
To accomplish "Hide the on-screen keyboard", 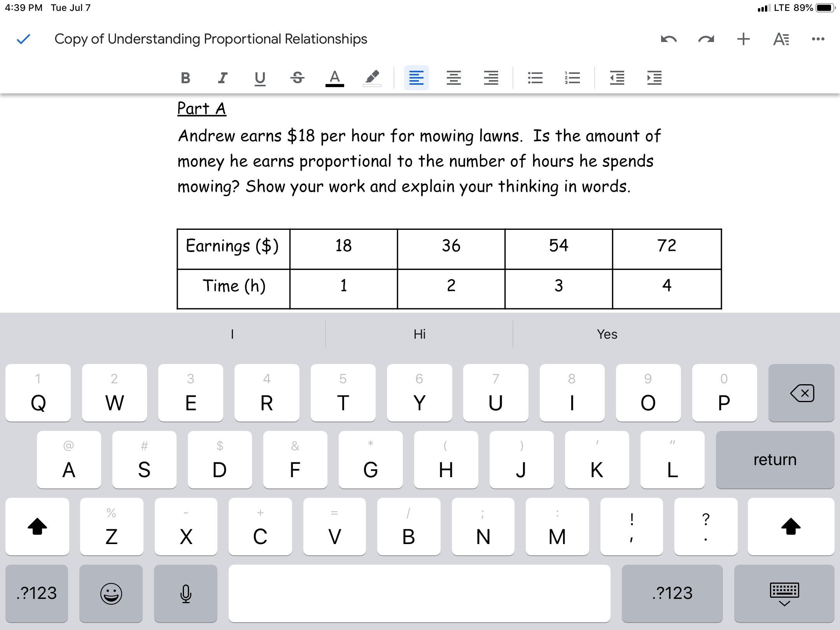I will 784,594.
